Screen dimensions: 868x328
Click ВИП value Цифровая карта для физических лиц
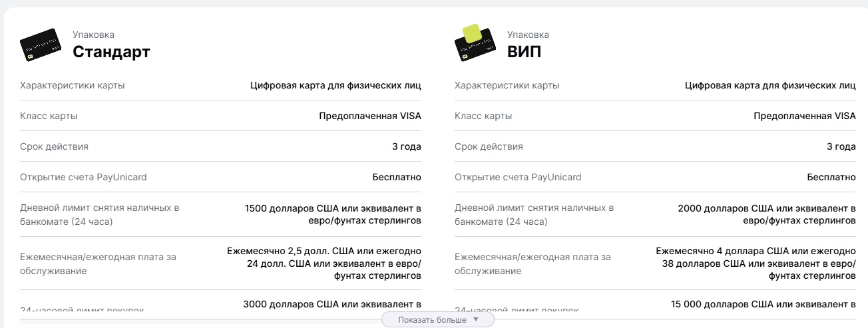point(770,85)
